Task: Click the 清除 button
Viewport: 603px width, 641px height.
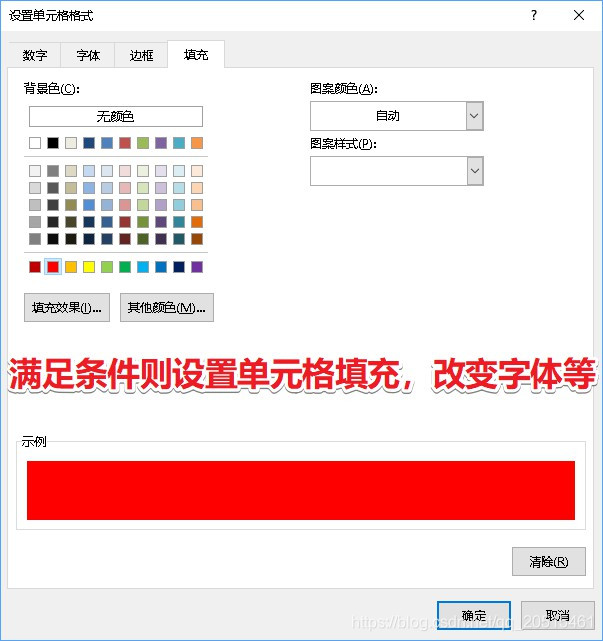Action: [549, 562]
